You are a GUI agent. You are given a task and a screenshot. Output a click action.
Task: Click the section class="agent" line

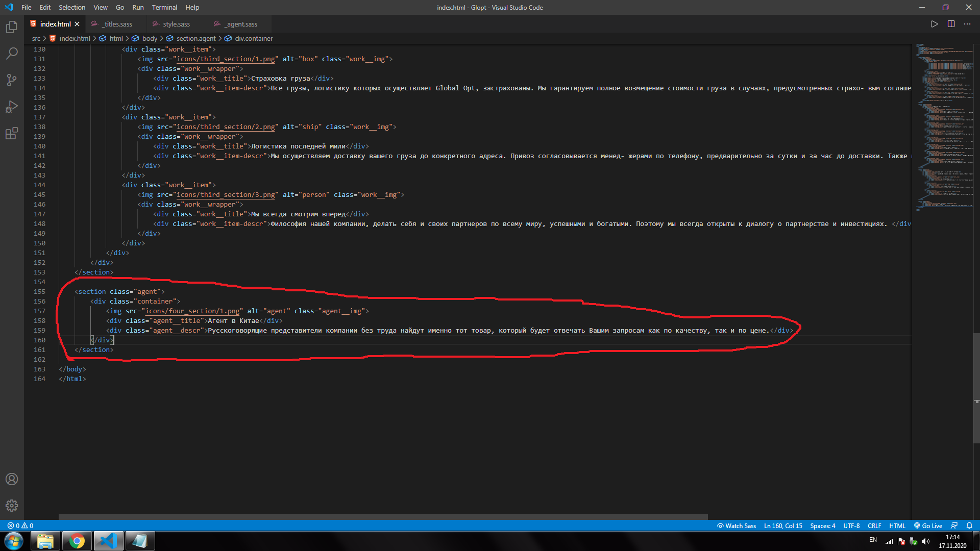point(119,291)
